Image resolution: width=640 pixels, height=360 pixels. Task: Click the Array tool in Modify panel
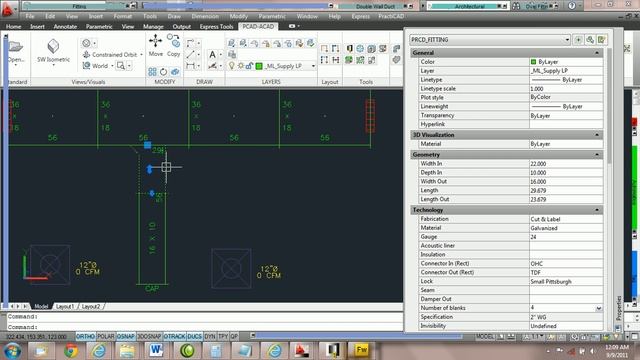click(152, 72)
